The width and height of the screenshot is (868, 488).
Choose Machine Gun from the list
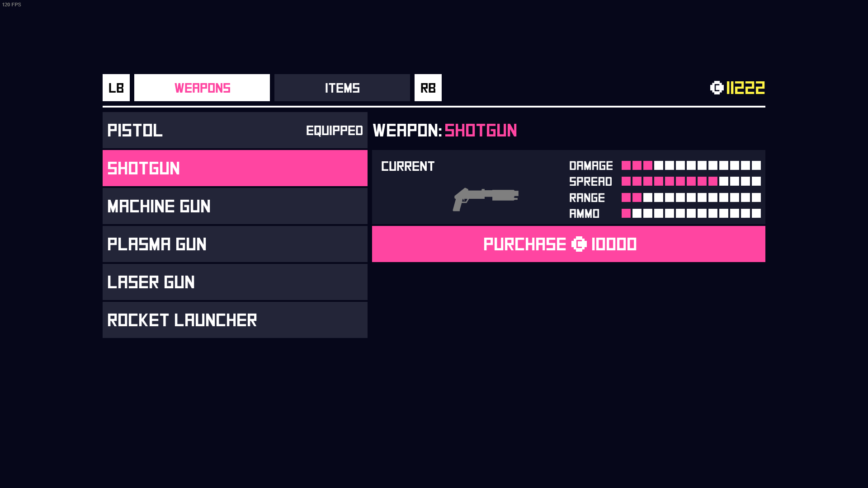click(x=235, y=206)
